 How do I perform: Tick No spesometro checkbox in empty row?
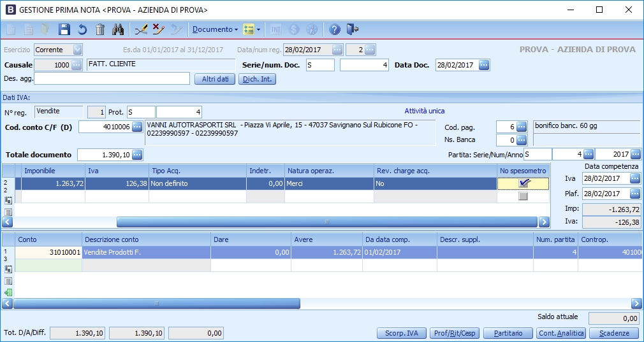coord(523,197)
